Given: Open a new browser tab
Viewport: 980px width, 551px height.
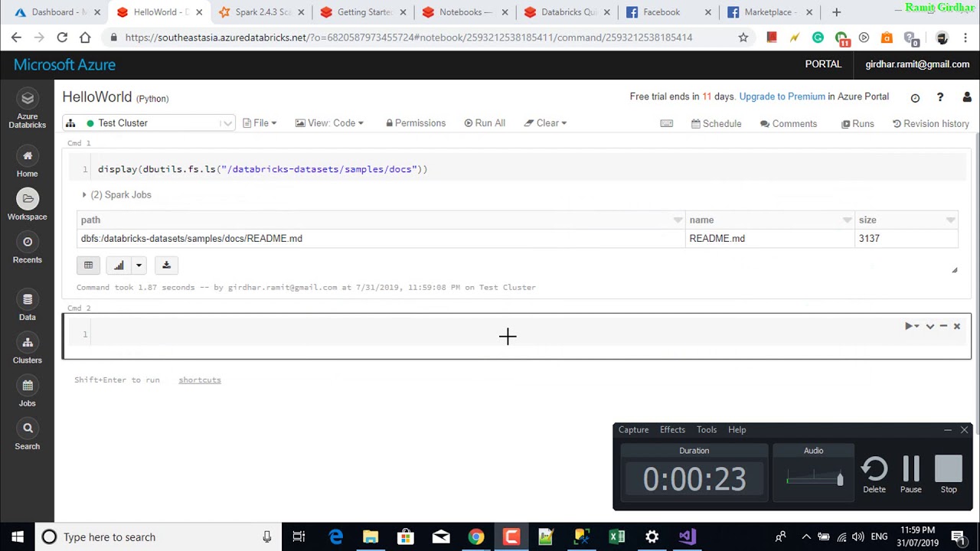Looking at the screenshot, I should point(836,12).
